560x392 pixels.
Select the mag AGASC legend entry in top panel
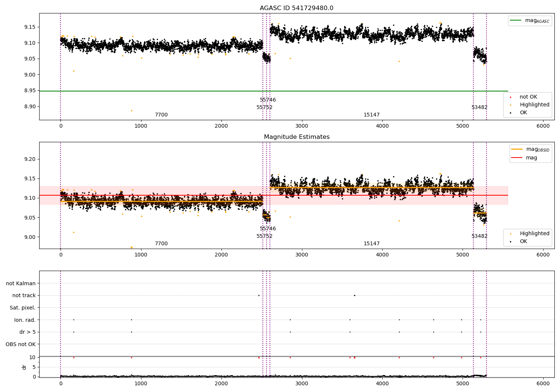pyautogui.click(x=530, y=21)
